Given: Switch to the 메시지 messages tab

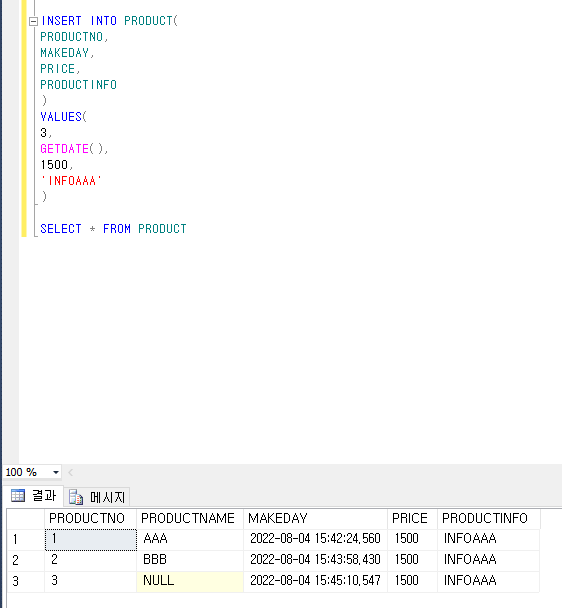Looking at the screenshot, I should (x=97, y=497).
